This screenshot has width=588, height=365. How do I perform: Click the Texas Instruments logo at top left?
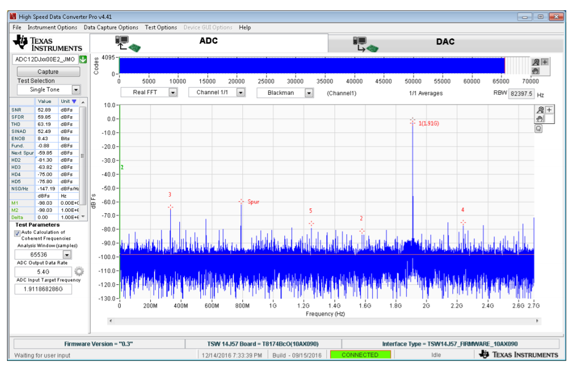47,44
